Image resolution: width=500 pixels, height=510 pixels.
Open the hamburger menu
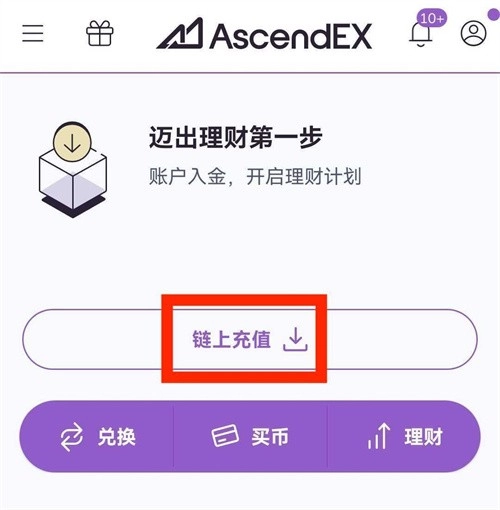[x=33, y=33]
